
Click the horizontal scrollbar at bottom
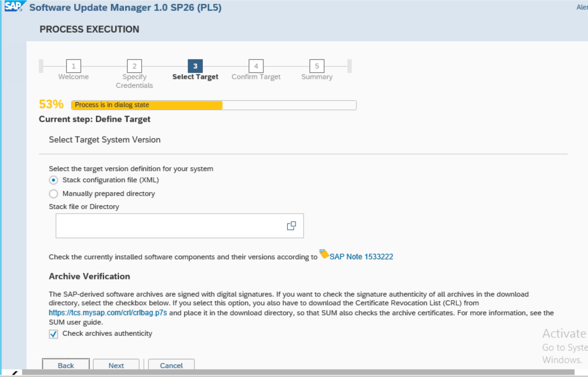298,372
